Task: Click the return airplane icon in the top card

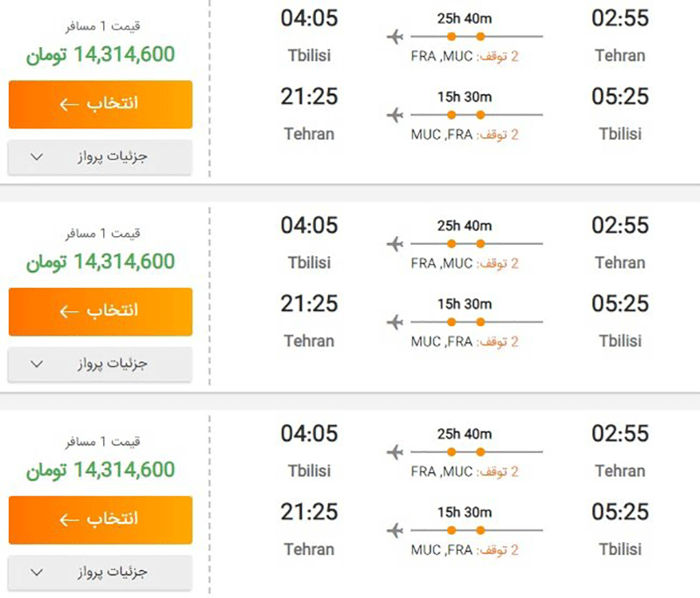Action: (395, 115)
